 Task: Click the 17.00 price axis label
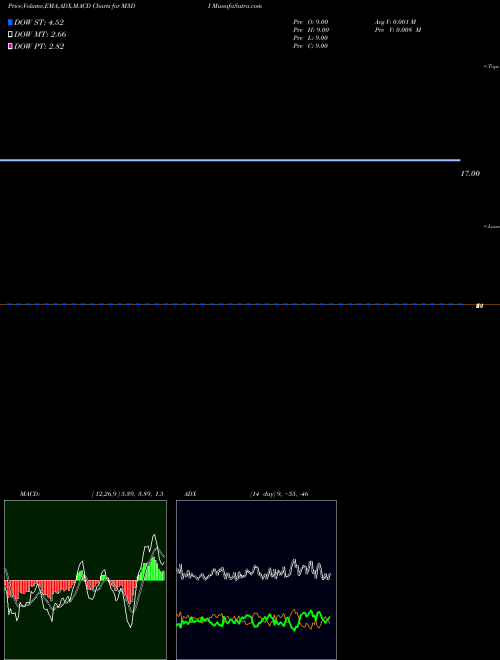470,173
